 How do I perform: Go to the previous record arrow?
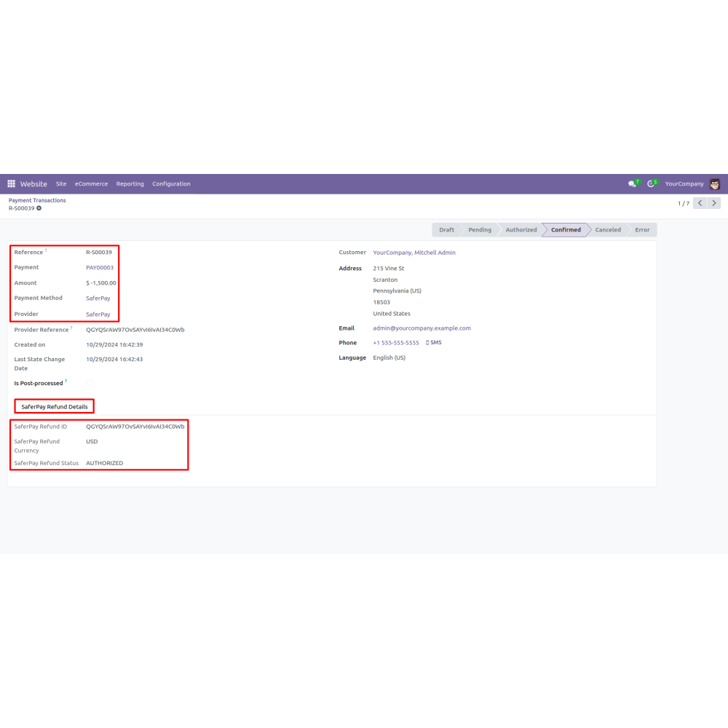tap(700, 203)
